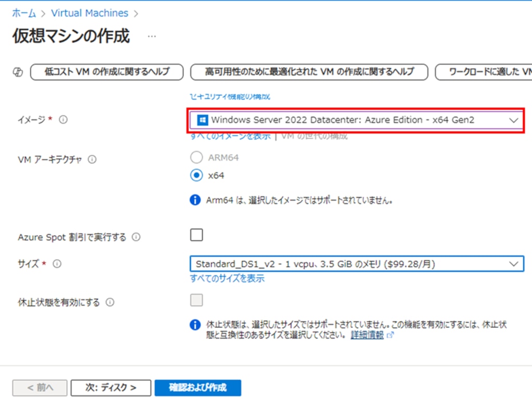Click the すべてのサイズを表示 link
Viewport: 532px width, 401px height.
tap(227, 278)
